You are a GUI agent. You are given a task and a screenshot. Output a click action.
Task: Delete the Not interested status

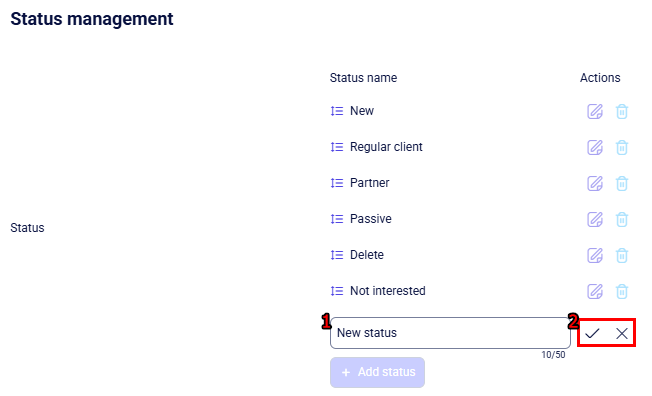(622, 291)
